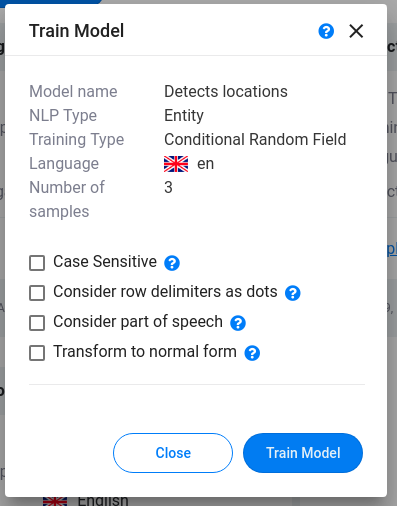Open help for Consider part of speech
Viewport: 397px width, 506px height.
238,323
